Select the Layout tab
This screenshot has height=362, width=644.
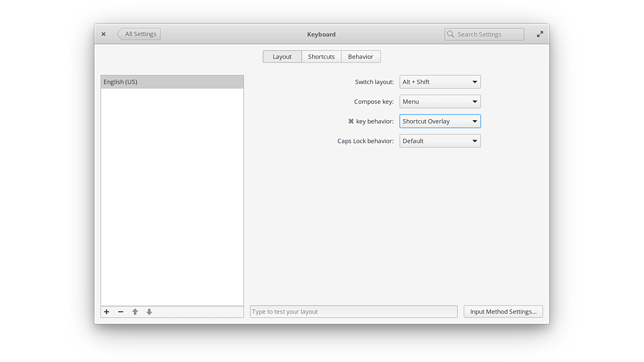pyautogui.click(x=282, y=56)
